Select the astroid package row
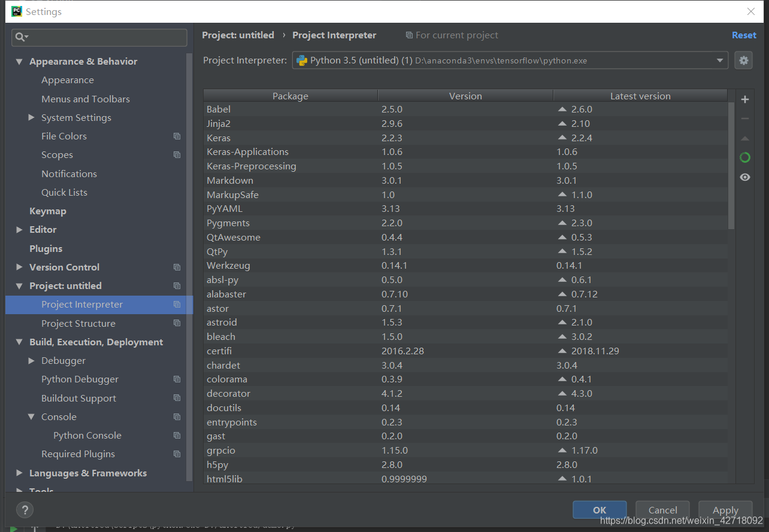Image resolution: width=769 pixels, height=532 pixels. (465, 323)
